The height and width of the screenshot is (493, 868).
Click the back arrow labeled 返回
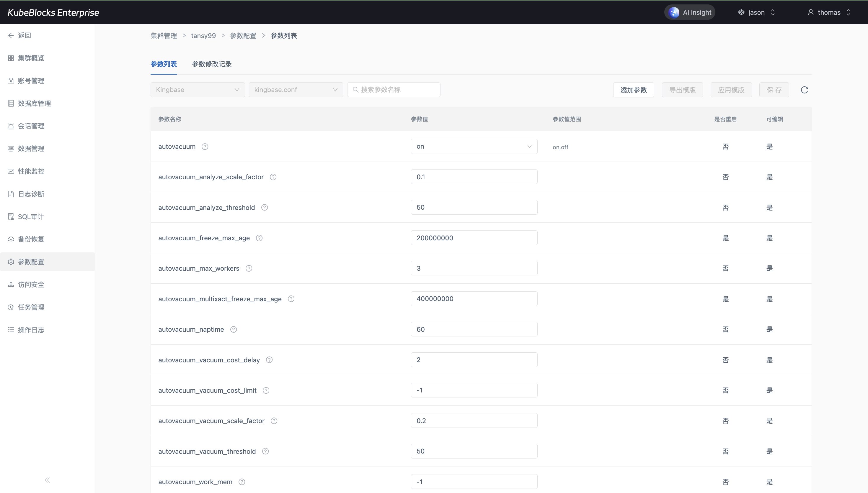pos(20,36)
